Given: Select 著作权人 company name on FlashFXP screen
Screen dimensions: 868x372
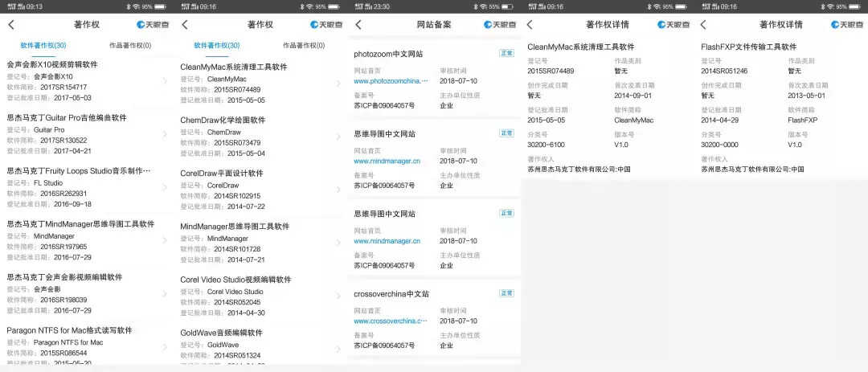Looking at the screenshot, I should coord(752,170).
